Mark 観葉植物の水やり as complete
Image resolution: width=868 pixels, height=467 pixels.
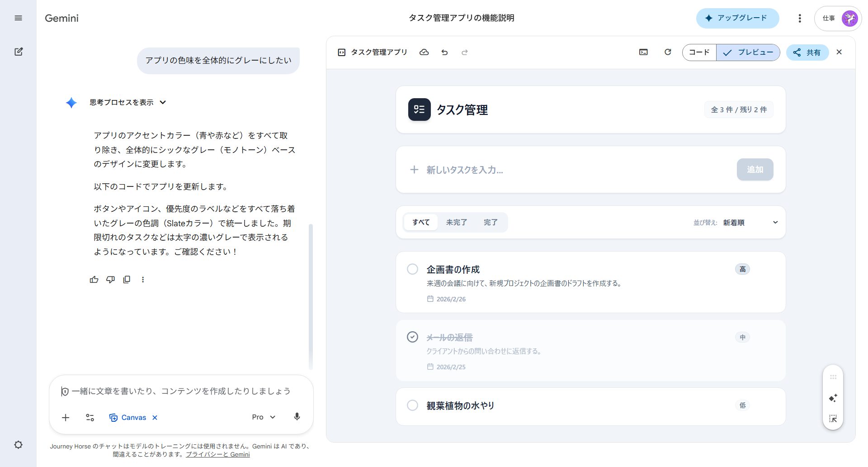[x=412, y=405]
